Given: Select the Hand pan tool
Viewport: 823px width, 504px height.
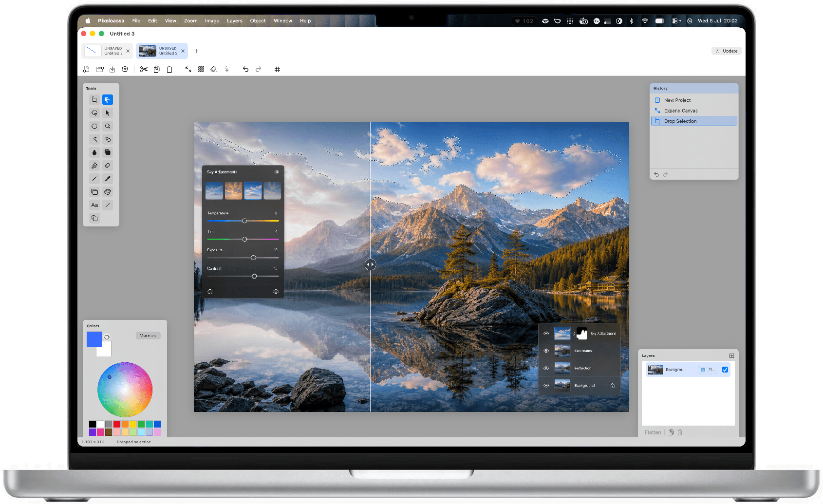Looking at the screenshot, I should (108, 139).
